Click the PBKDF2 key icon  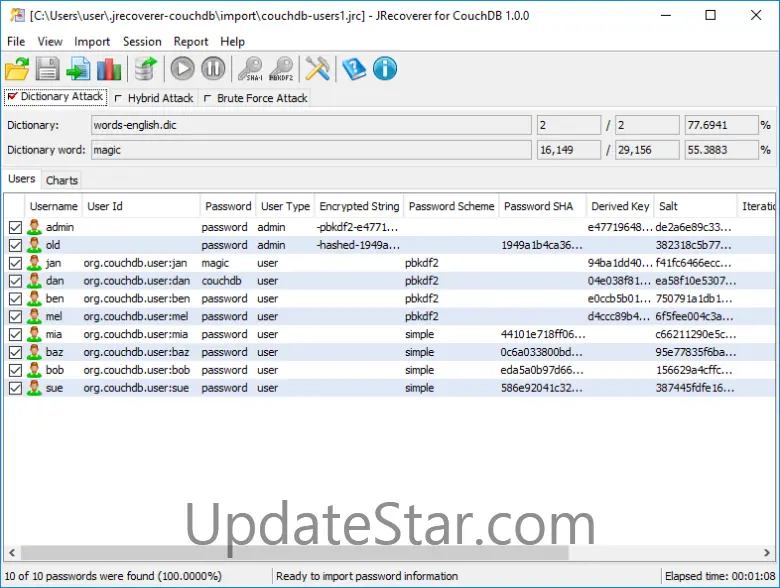(281, 69)
